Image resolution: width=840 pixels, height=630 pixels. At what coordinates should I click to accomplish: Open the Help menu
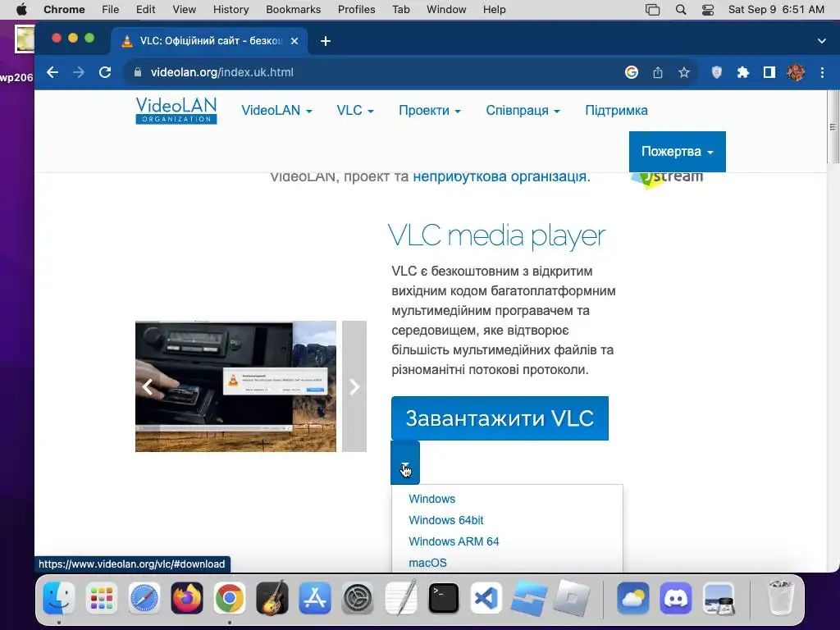coord(494,9)
